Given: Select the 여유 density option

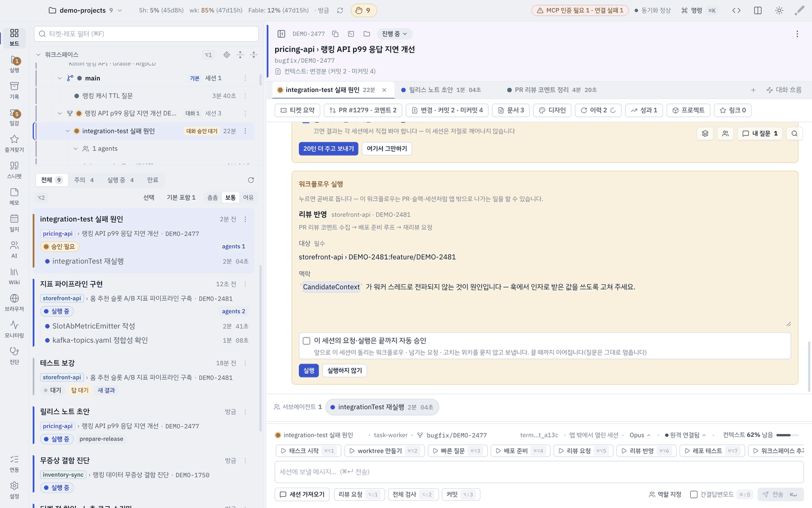Looking at the screenshot, I should click(x=248, y=198).
